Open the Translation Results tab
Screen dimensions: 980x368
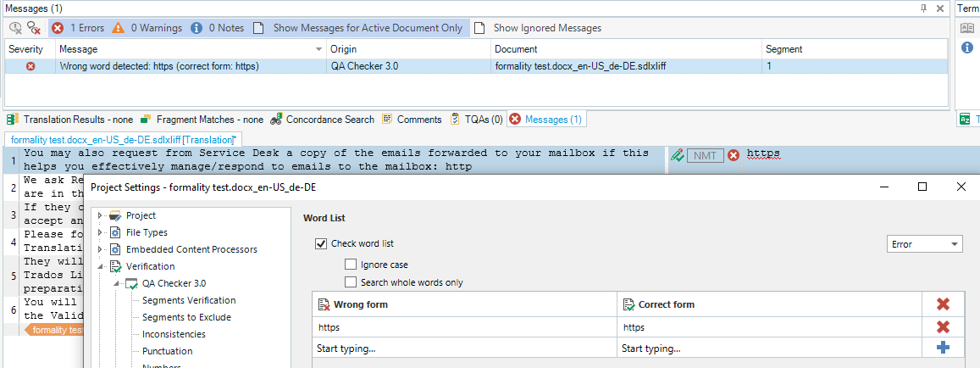[70, 119]
